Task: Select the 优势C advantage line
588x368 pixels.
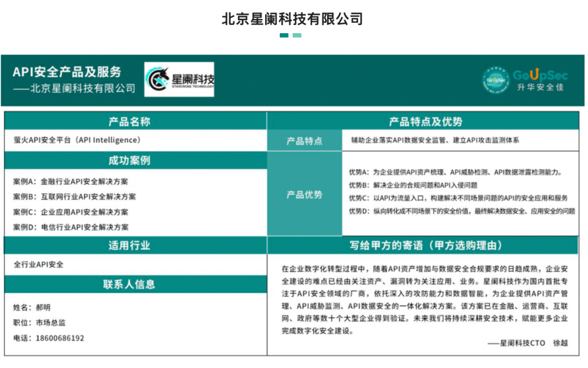Action: (458, 198)
